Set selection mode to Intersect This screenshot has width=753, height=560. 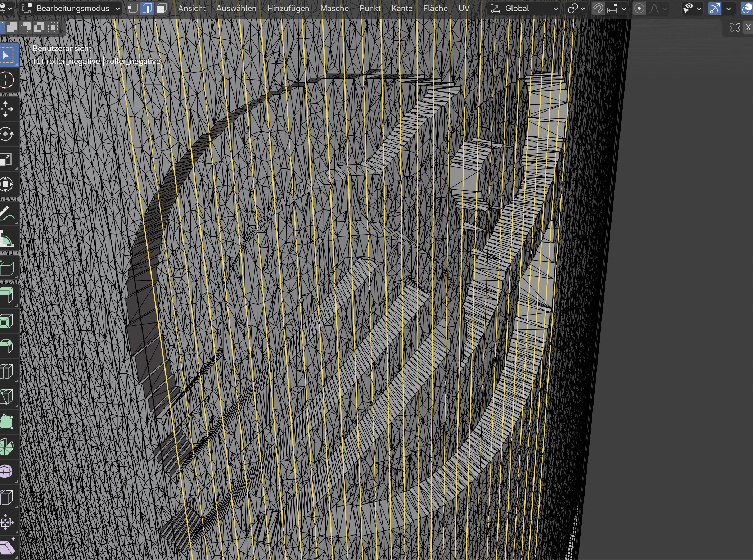point(53,27)
